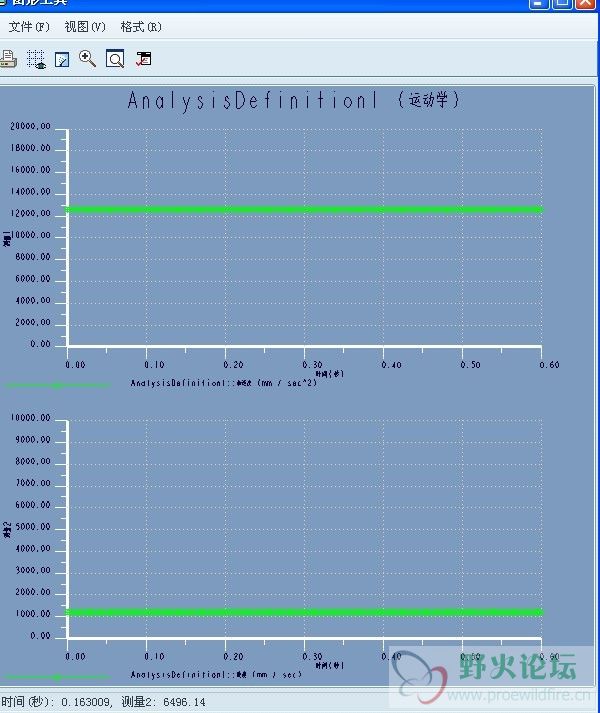Click the green legend line sample for top graph
The width and height of the screenshot is (600, 713).
(x=57, y=386)
